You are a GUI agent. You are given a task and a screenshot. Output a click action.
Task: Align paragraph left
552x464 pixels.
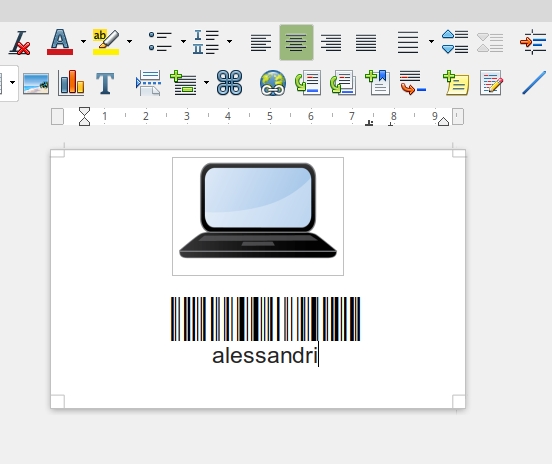click(x=261, y=43)
